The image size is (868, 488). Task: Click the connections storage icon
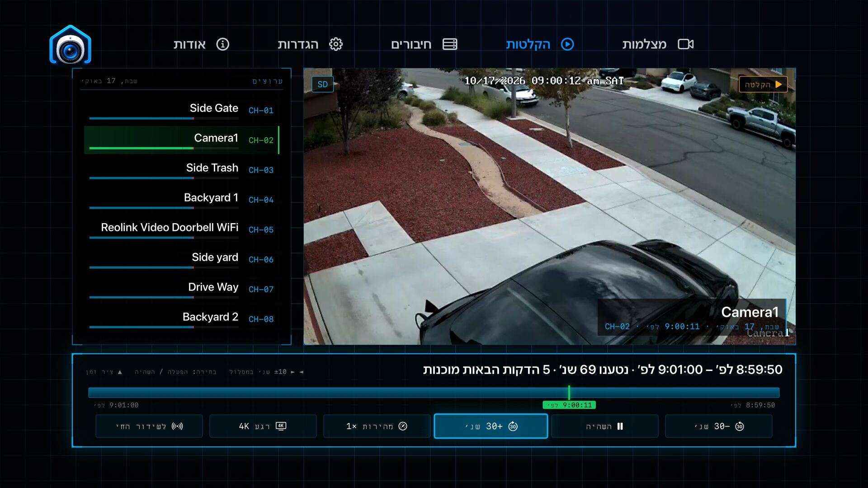point(450,44)
